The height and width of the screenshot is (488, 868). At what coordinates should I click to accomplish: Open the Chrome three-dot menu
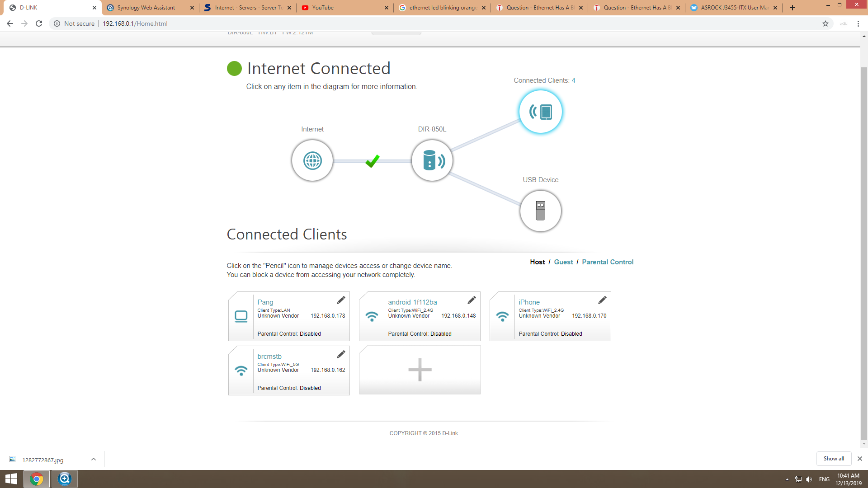tap(858, 23)
